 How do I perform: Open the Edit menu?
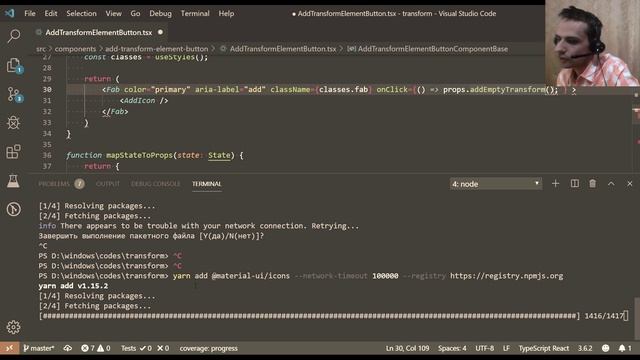pyautogui.click(x=51, y=13)
